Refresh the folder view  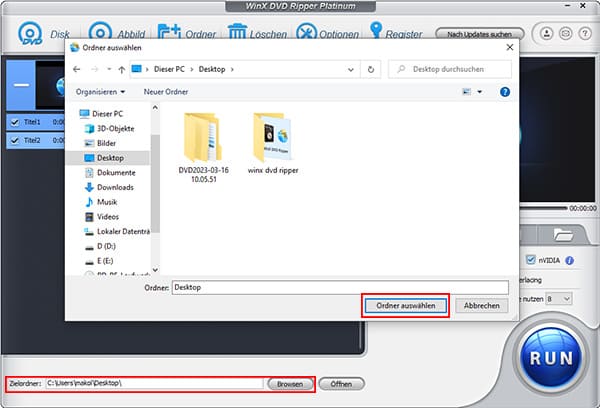(371, 70)
